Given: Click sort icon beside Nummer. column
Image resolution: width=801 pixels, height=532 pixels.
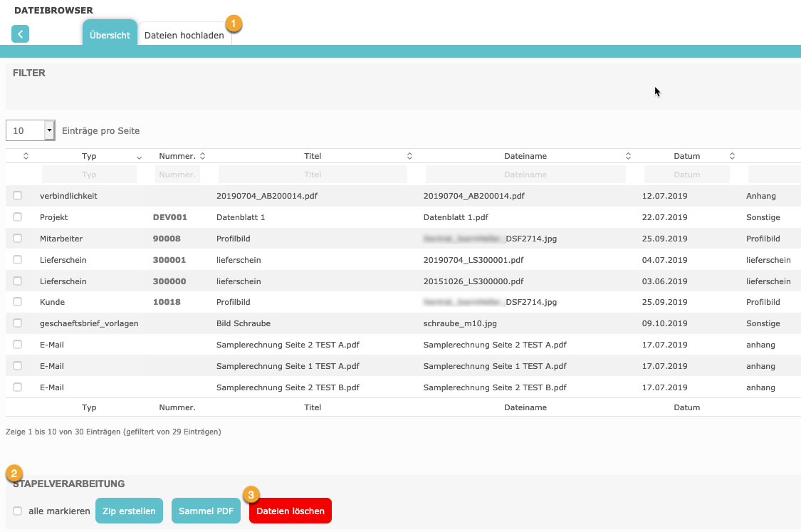Looking at the screenshot, I should (202, 156).
